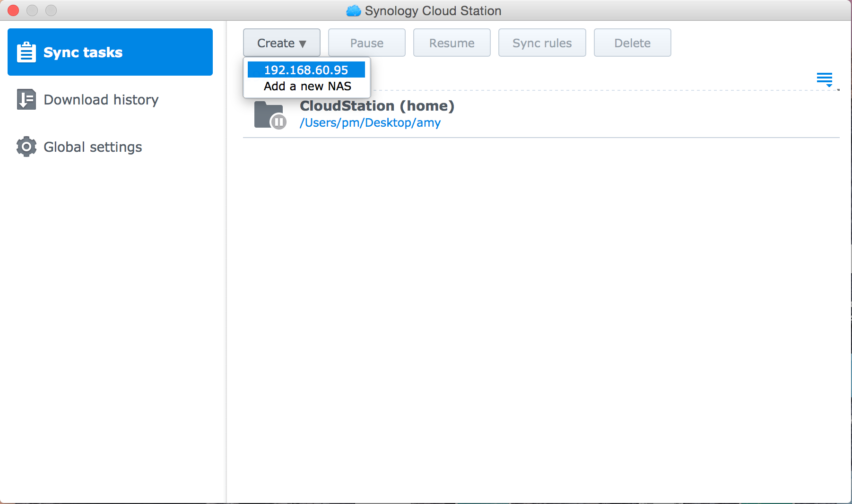Close the Cloud Station window
Screen dimensions: 852x504
[x=14, y=10]
